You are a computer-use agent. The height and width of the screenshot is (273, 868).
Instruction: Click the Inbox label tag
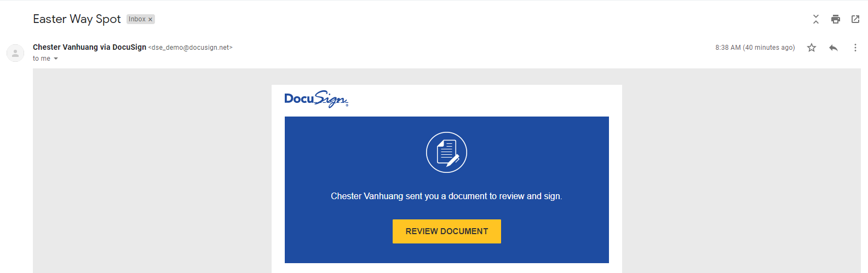point(137,19)
